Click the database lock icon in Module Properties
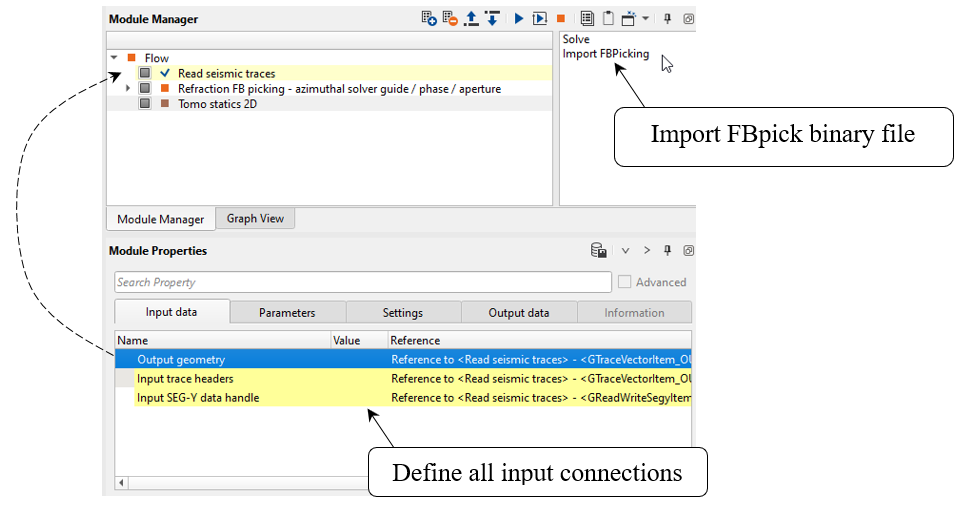Image resolution: width=961 pixels, height=507 pixels. [599, 251]
